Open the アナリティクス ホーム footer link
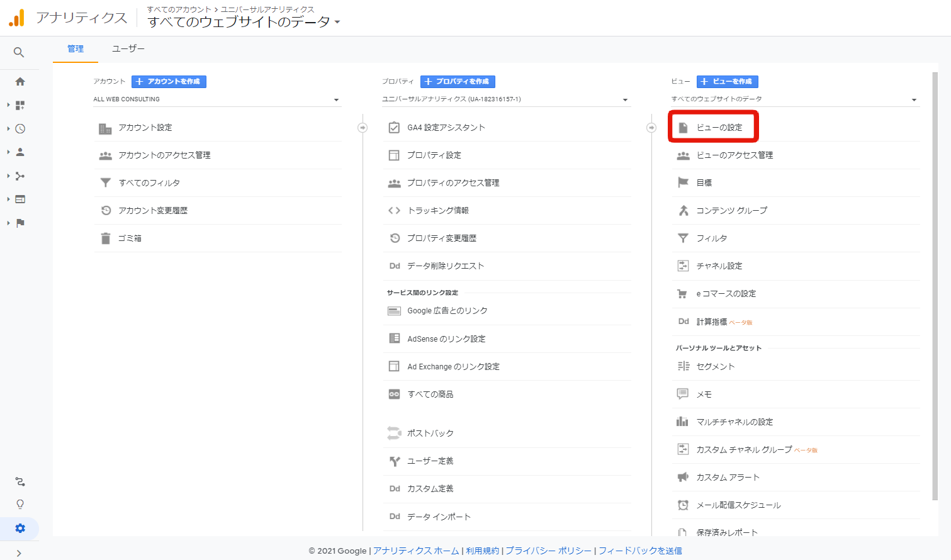The height and width of the screenshot is (560, 951). tap(416, 551)
